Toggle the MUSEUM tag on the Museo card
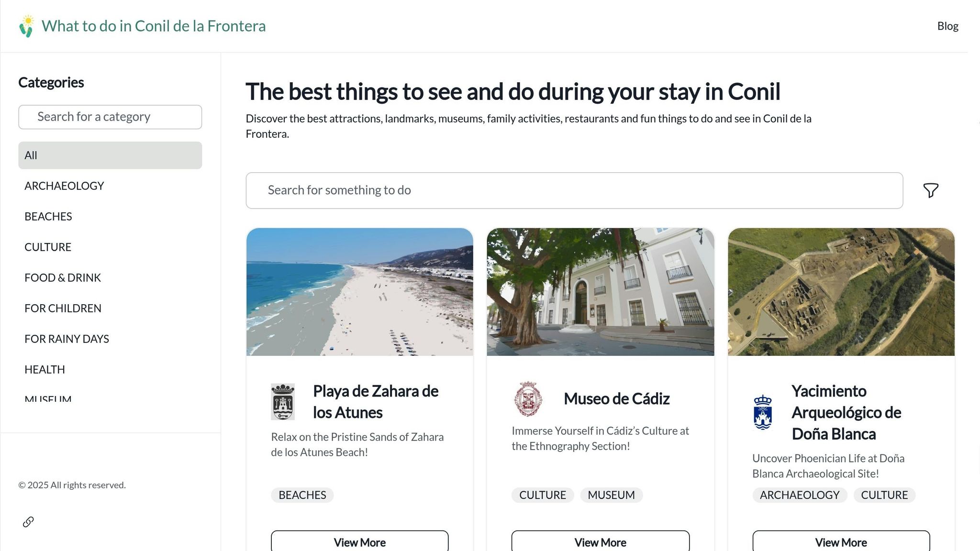Image resolution: width=980 pixels, height=551 pixels. (611, 495)
